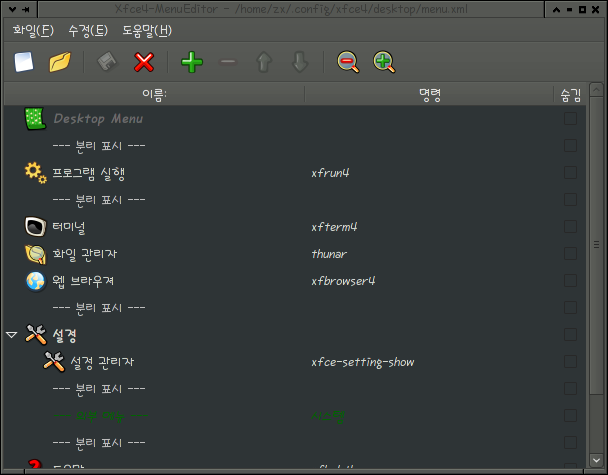
Task: Click the New menu file icon
Action: 24,62
